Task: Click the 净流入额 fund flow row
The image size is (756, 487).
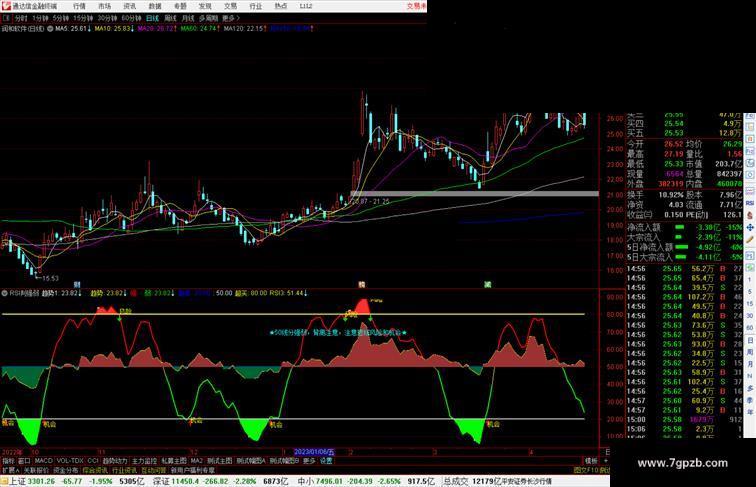Action: (685, 227)
